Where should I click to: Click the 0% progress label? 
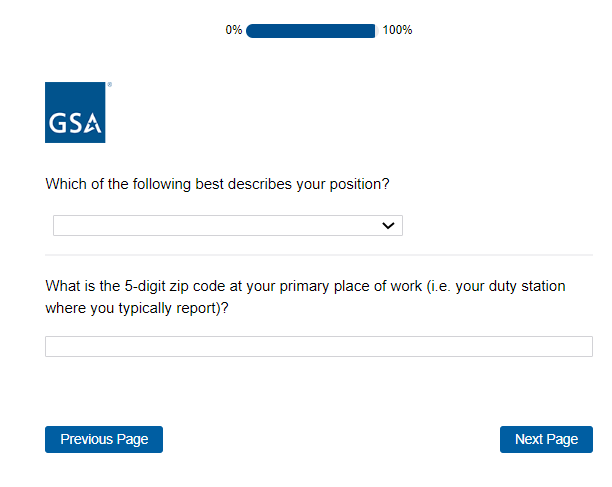[234, 31]
